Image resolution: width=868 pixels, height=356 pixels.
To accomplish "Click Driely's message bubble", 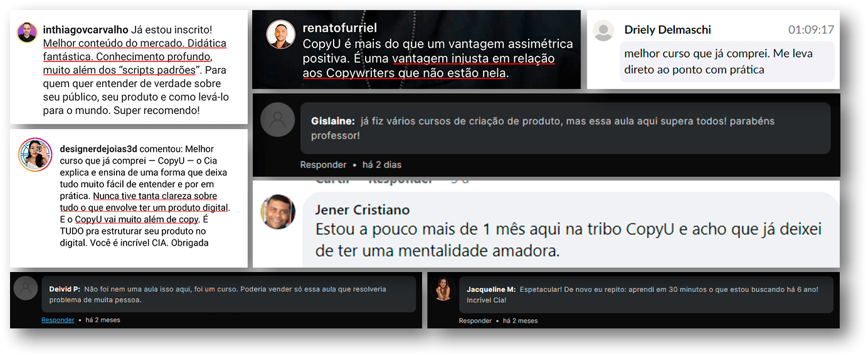I will [728, 61].
